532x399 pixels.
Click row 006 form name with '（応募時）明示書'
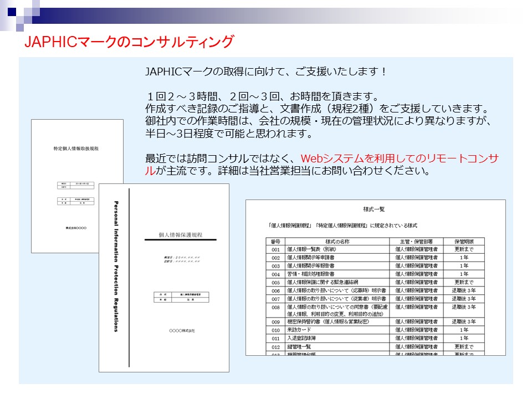[336, 290]
